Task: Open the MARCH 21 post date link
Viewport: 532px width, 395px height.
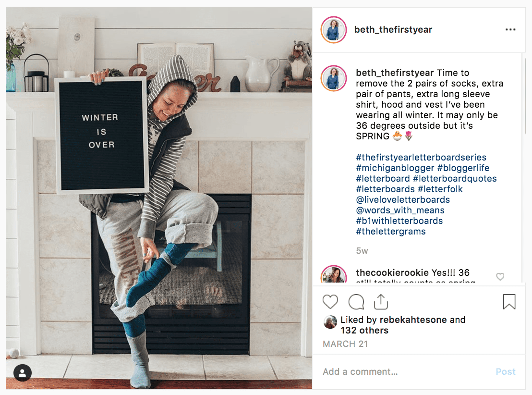Action: point(345,344)
